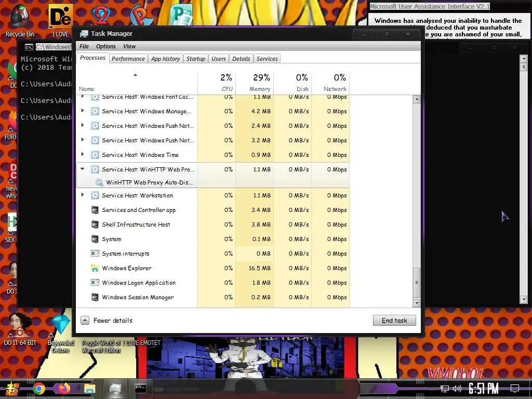Click the System process icon
Image resolution: width=532 pixels, height=399 pixels.
click(x=95, y=239)
